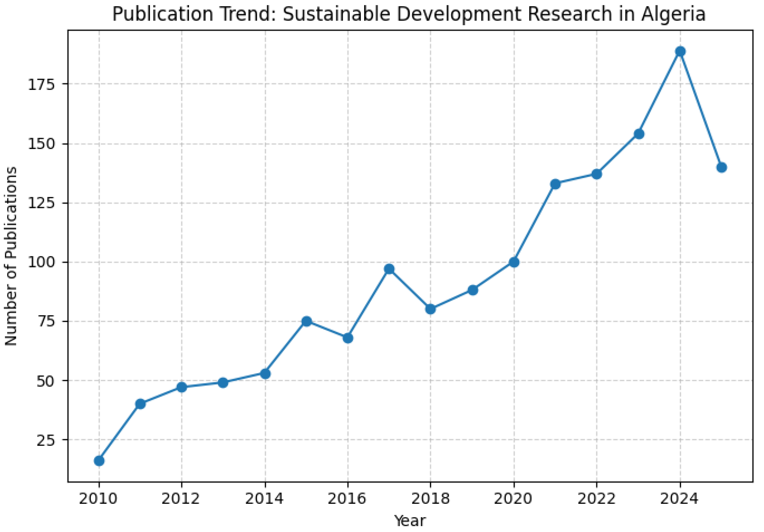Click the 2020 data point at 100
764x532 pixels.
coord(514,262)
